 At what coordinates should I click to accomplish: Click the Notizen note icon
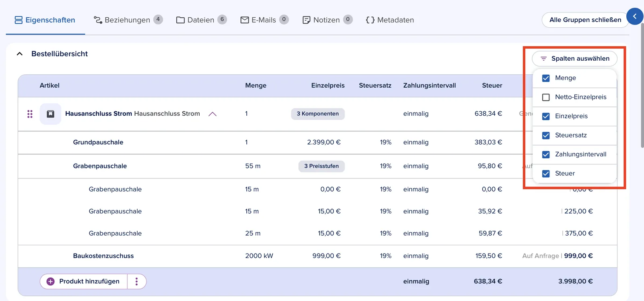click(306, 20)
